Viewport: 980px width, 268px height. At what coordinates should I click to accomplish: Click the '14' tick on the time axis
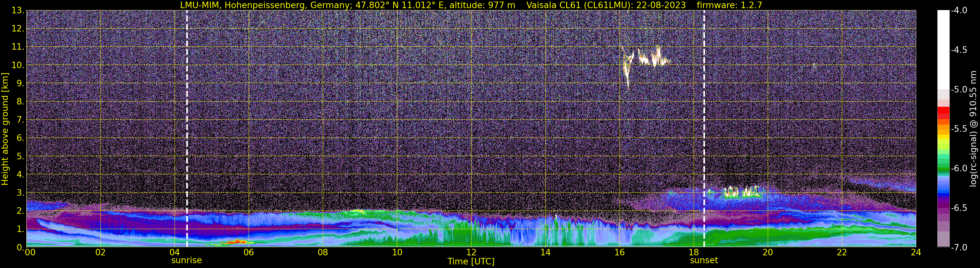(x=545, y=252)
